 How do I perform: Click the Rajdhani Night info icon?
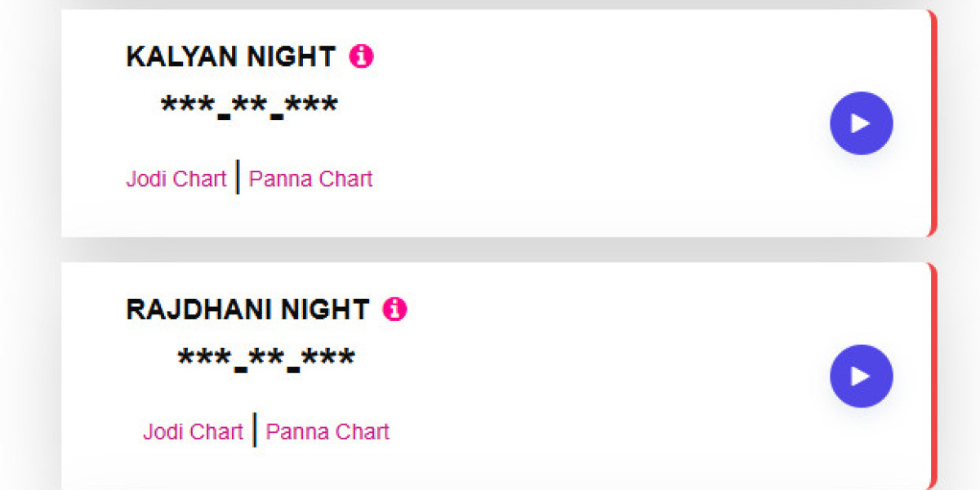click(x=394, y=309)
